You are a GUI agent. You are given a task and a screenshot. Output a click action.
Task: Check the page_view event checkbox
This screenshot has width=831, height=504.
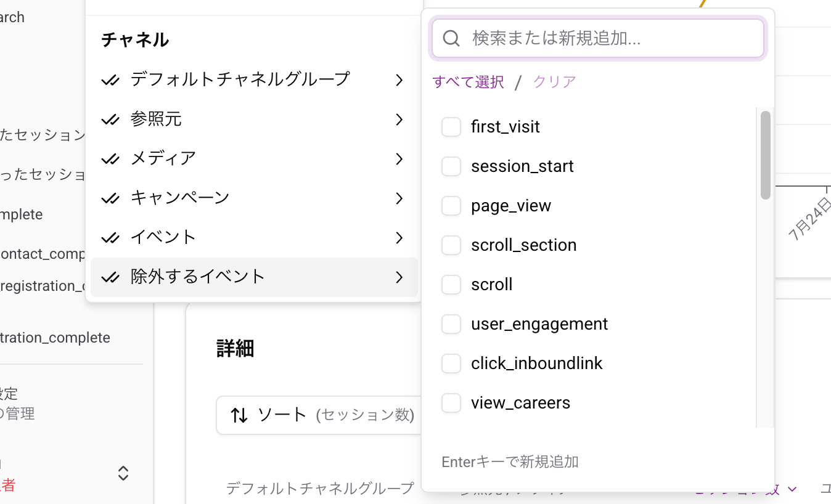point(451,205)
